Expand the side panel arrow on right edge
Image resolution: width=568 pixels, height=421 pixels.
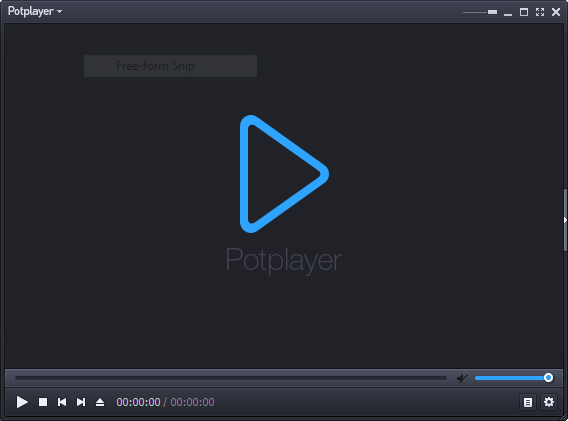coord(565,220)
